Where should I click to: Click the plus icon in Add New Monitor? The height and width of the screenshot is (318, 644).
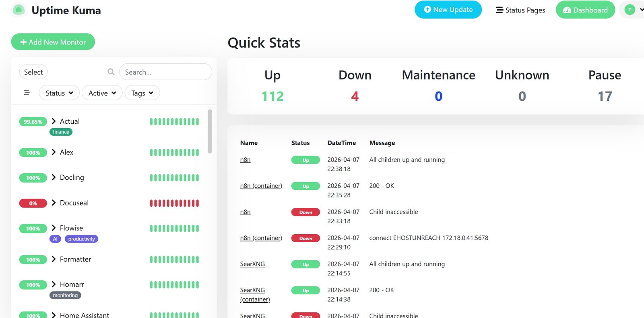click(23, 42)
